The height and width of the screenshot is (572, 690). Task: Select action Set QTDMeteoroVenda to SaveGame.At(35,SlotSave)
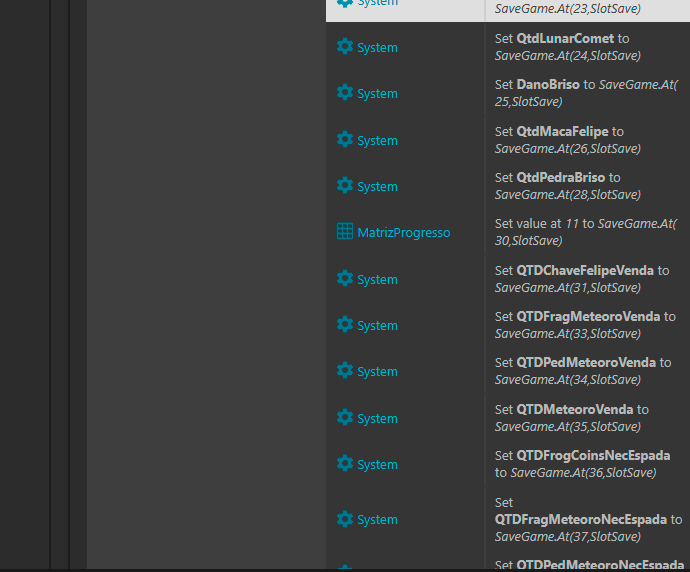coord(572,418)
